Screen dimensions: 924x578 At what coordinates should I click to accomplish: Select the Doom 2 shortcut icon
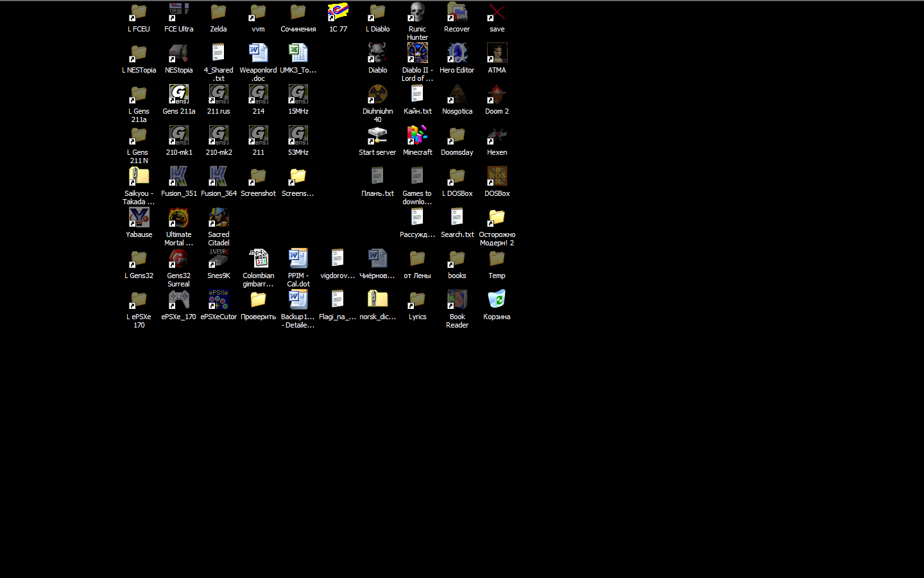(497, 95)
